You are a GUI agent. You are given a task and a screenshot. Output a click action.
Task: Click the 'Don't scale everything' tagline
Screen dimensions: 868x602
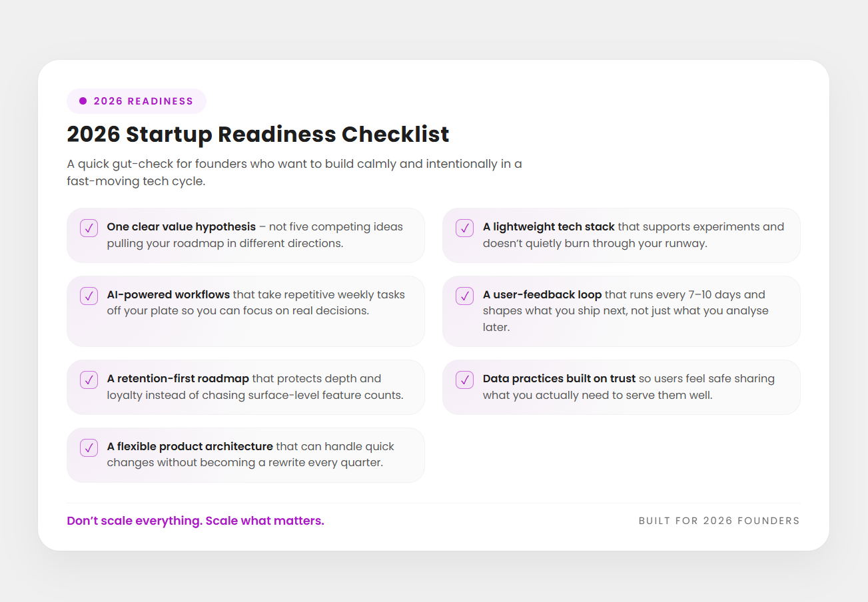(x=195, y=521)
